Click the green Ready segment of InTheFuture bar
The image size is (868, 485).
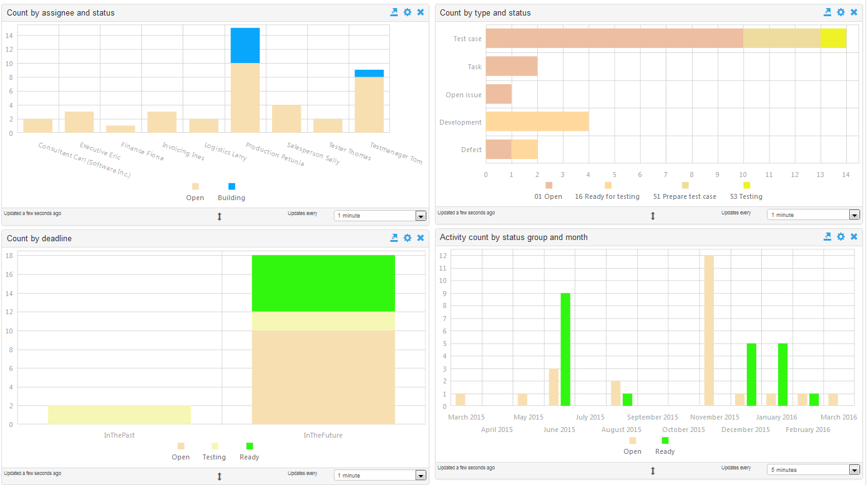[323, 283]
